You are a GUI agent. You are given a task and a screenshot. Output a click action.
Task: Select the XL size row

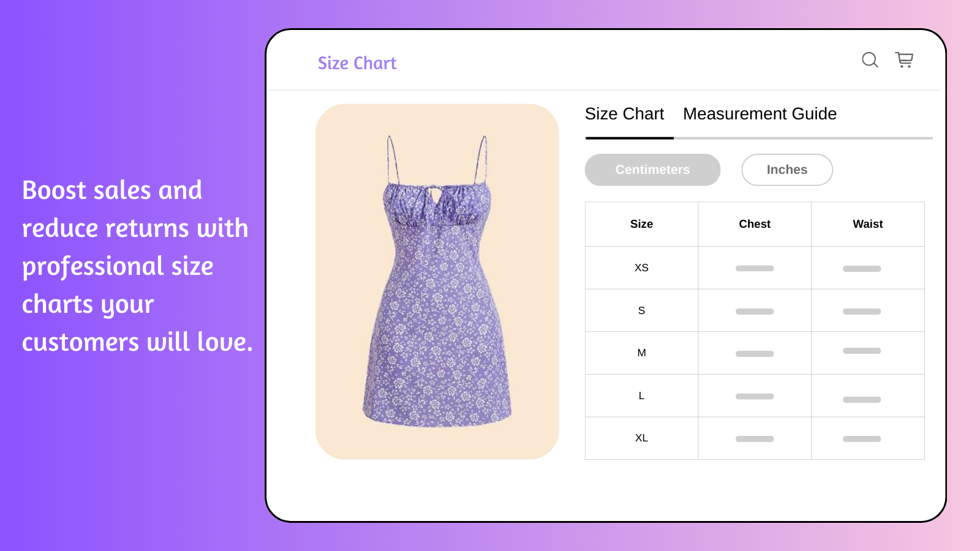click(641, 438)
